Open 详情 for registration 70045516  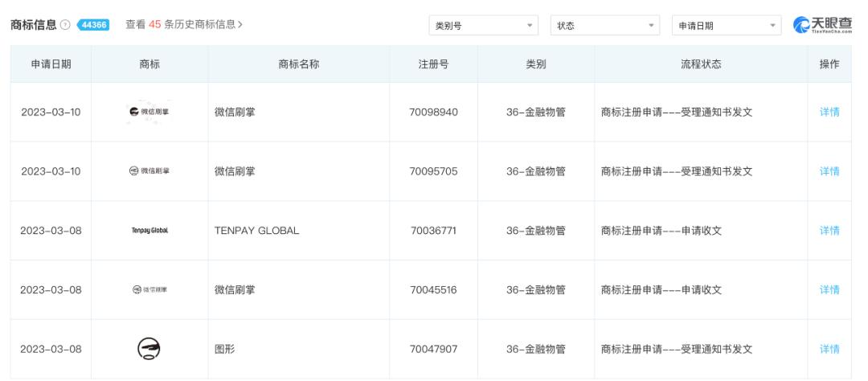(x=829, y=289)
